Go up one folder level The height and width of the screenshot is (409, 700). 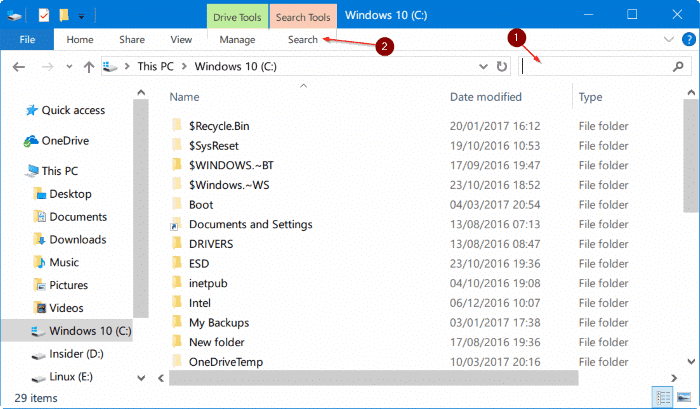[89, 67]
